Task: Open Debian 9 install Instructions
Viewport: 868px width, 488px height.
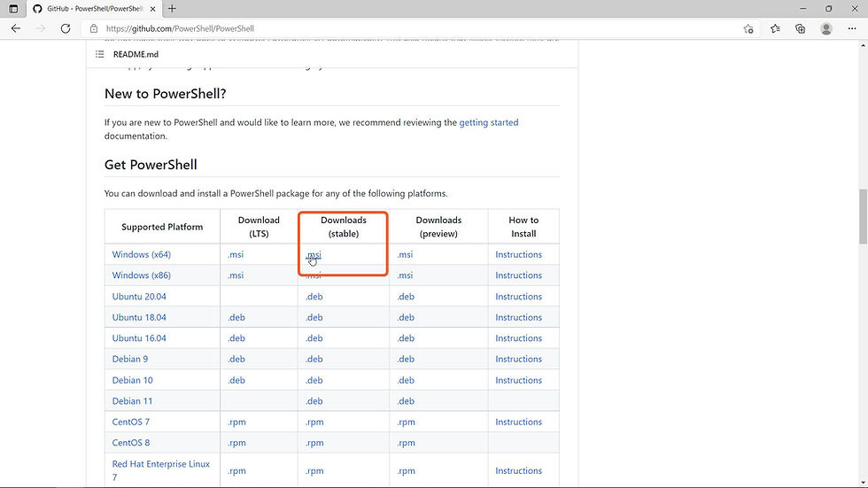Action: click(x=519, y=359)
